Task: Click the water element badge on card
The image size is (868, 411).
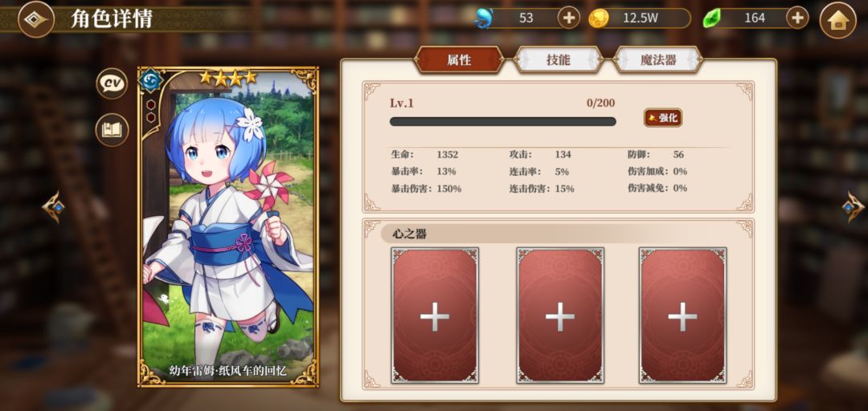Action: click(150, 80)
